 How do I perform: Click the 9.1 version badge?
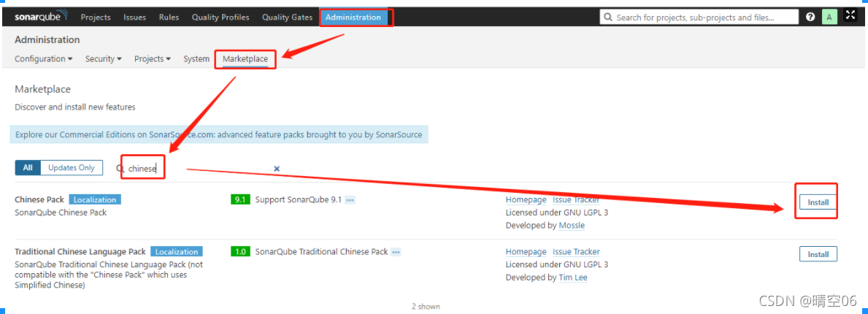tap(240, 199)
